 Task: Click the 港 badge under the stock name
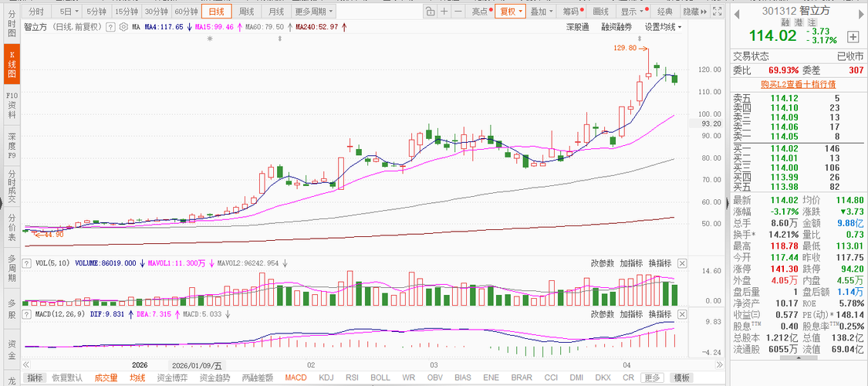click(799, 22)
